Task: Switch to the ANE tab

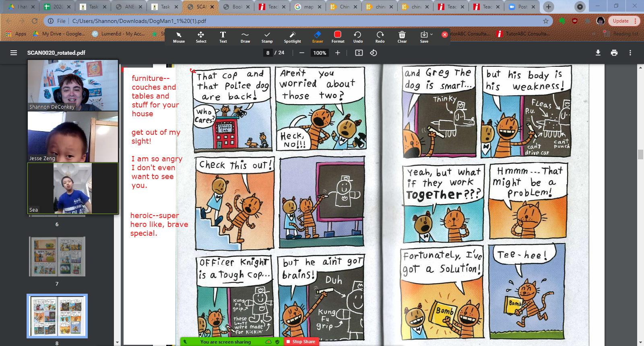Action: point(129,7)
